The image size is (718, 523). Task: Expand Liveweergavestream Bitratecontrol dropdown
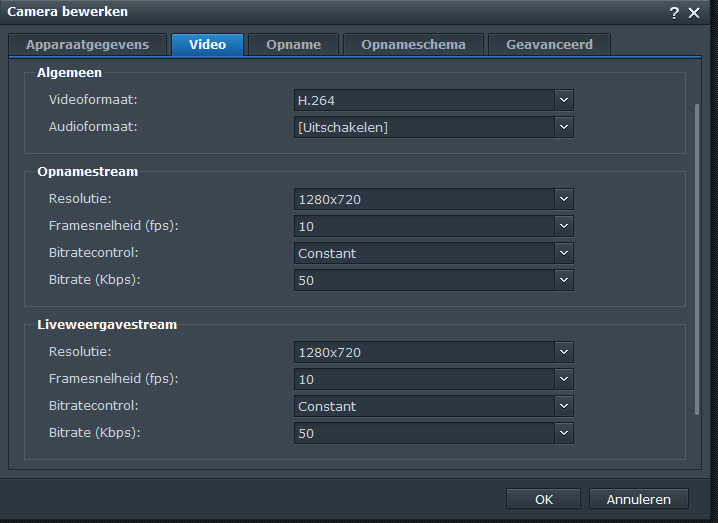[x=564, y=406]
